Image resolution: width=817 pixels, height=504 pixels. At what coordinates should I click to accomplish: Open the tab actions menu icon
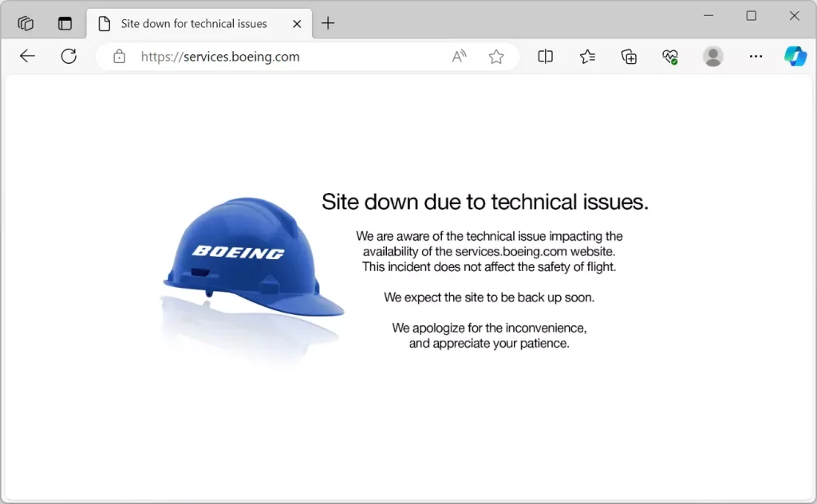point(65,23)
